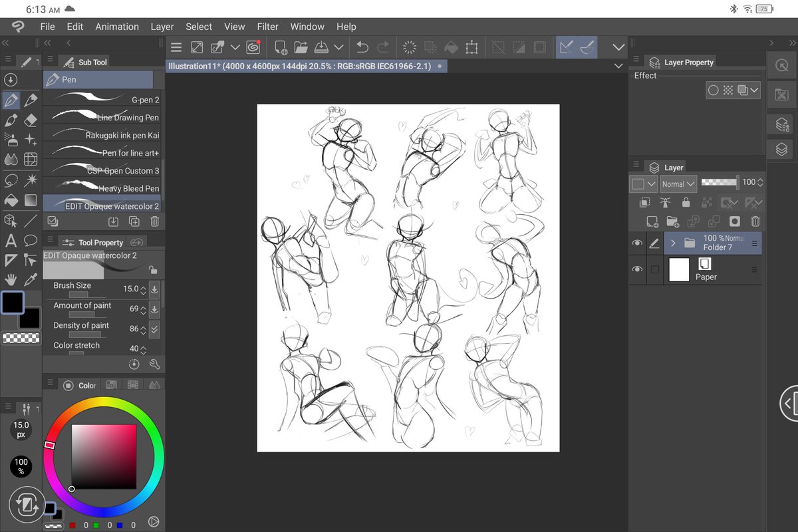Viewport: 798px width, 532px height.
Task: Redo the last action
Action: [382, 47]
